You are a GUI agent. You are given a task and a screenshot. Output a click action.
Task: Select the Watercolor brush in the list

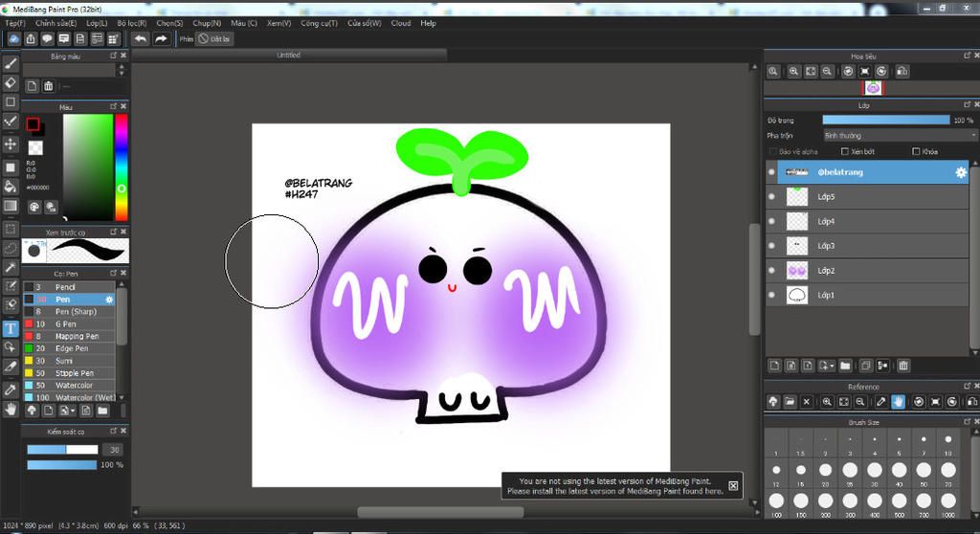(x=73, y=386)
